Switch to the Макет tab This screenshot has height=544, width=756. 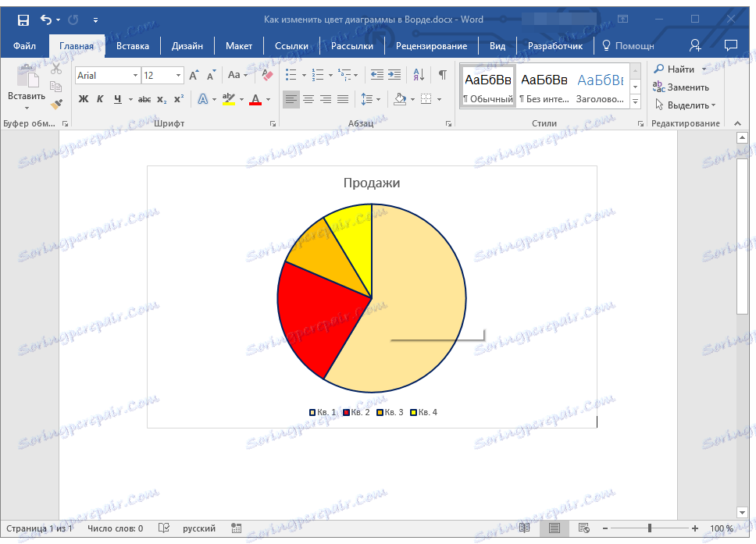coord(239,46)
